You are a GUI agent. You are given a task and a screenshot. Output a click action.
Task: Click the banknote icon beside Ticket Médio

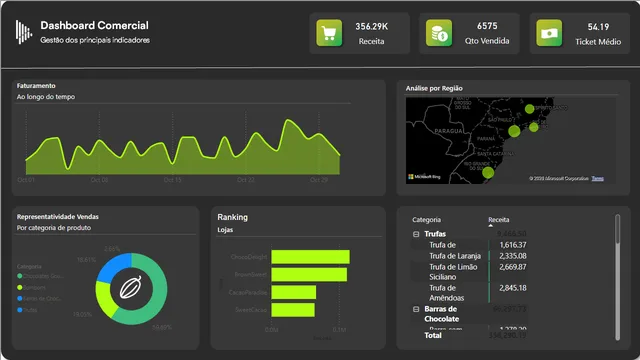[x=549, y=33]
